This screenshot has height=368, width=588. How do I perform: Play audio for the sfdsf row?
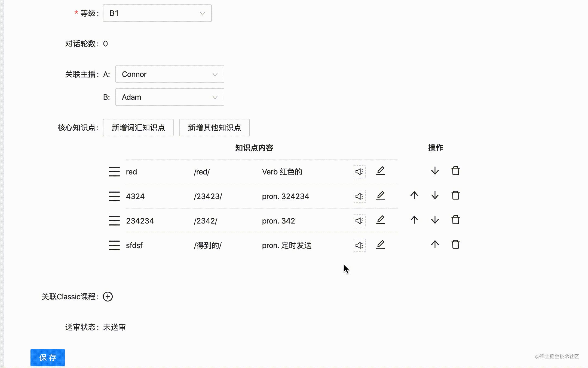(359, 245)
